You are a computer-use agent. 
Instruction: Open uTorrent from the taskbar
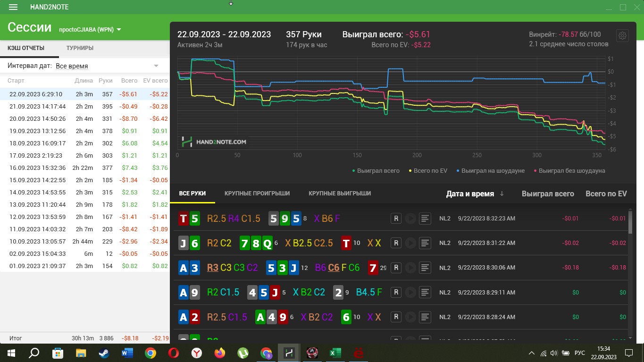(243, 353)
